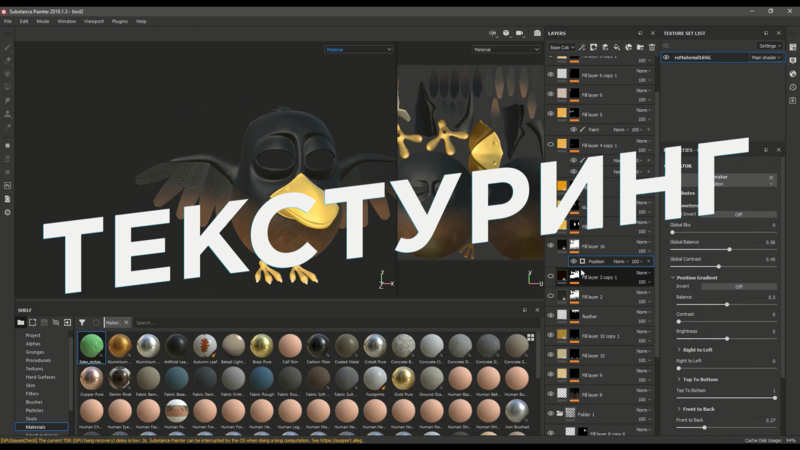Viewport: 800px width, 450px height.
Task: Open the Main shader dropdown
Action: point(766,58)
